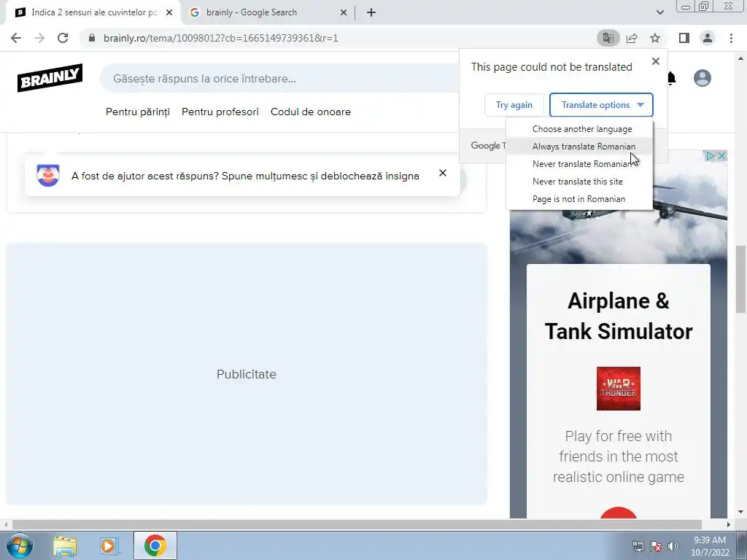Screen dimensions: 747x560
Task: Close the Brainly 'Indica 2 sensuri' tab
Action: point(169,12)
